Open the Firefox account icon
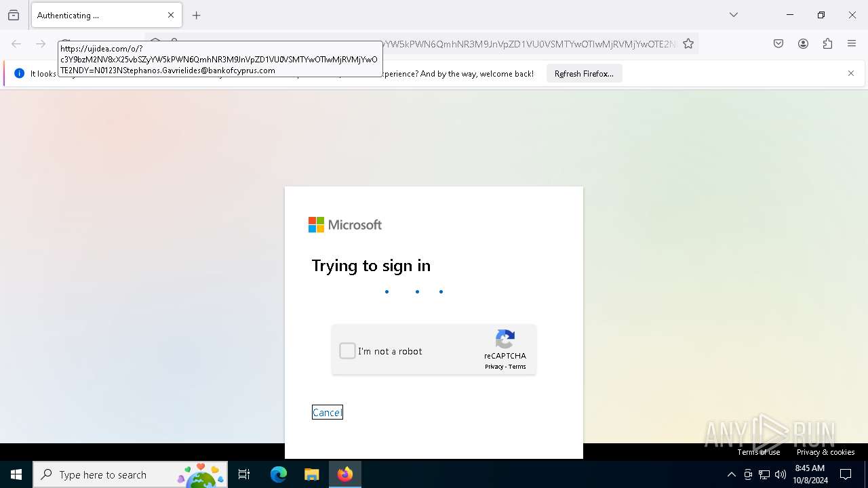This screenshot has height=488, width=868. pyautogui.click(x=803, y=44)
